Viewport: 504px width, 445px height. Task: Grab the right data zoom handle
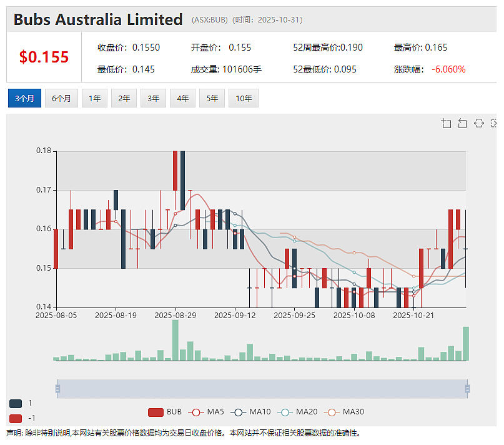467,389
